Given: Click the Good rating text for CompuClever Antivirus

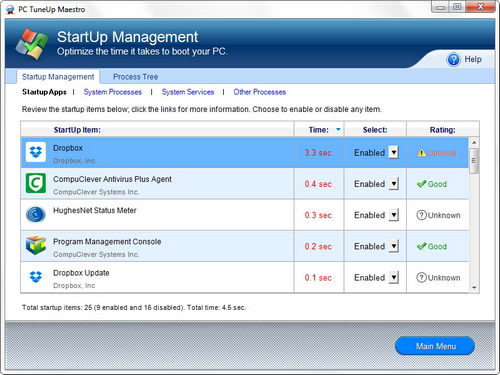Looking at the screenshot, I should (x=437, y=184).
